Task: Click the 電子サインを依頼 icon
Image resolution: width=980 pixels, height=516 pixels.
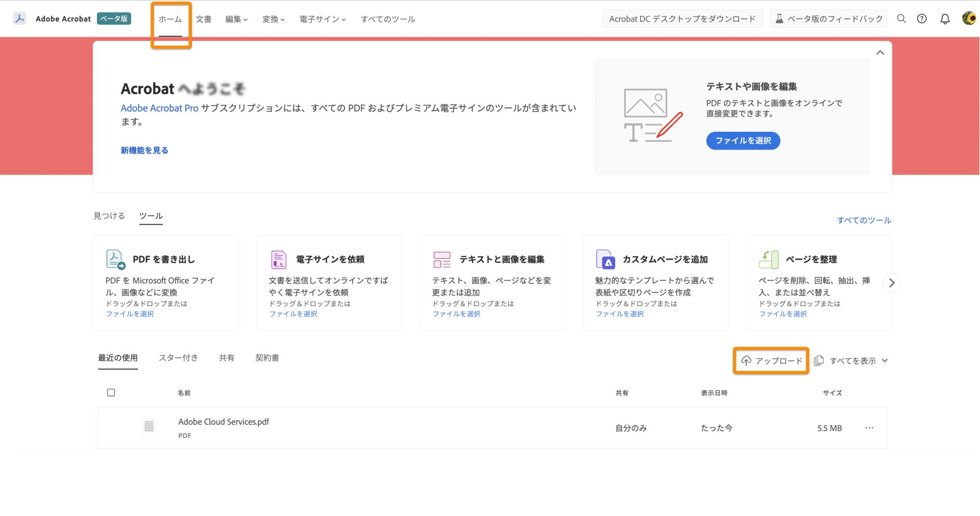Action: pyautogui.click(x=279, y=259)
